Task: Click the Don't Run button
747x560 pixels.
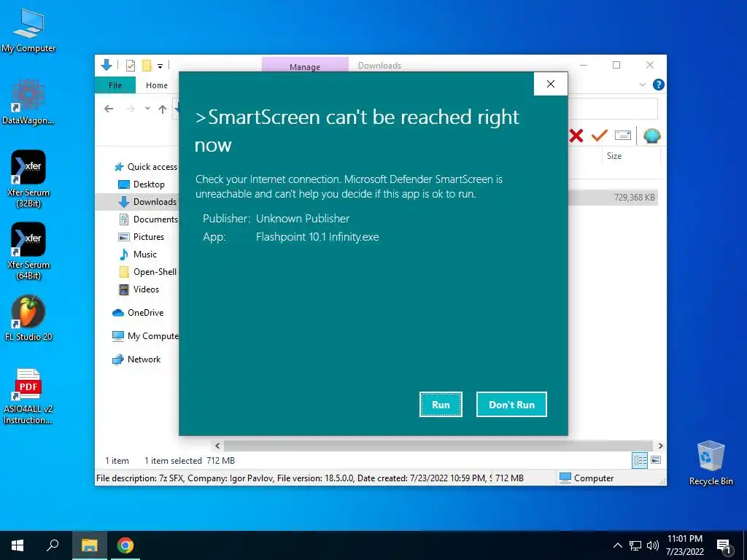Action: [x=511, y=404]
